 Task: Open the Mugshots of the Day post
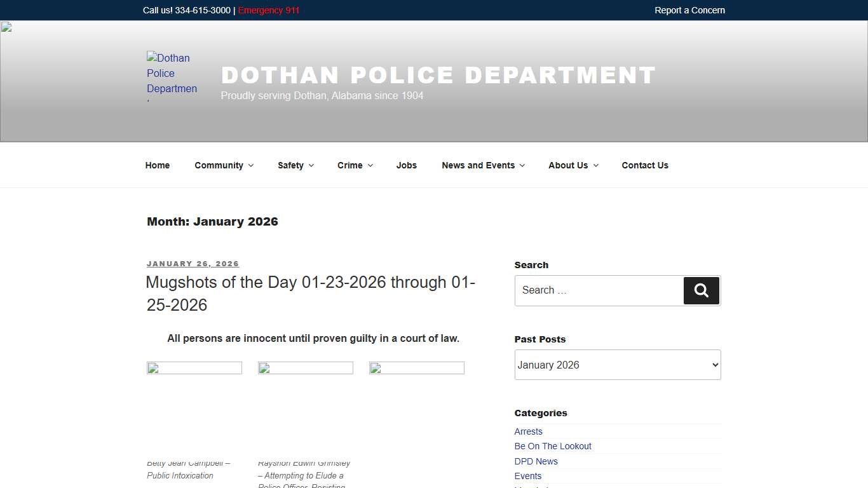pyautogui.click(x=310, y=294)
